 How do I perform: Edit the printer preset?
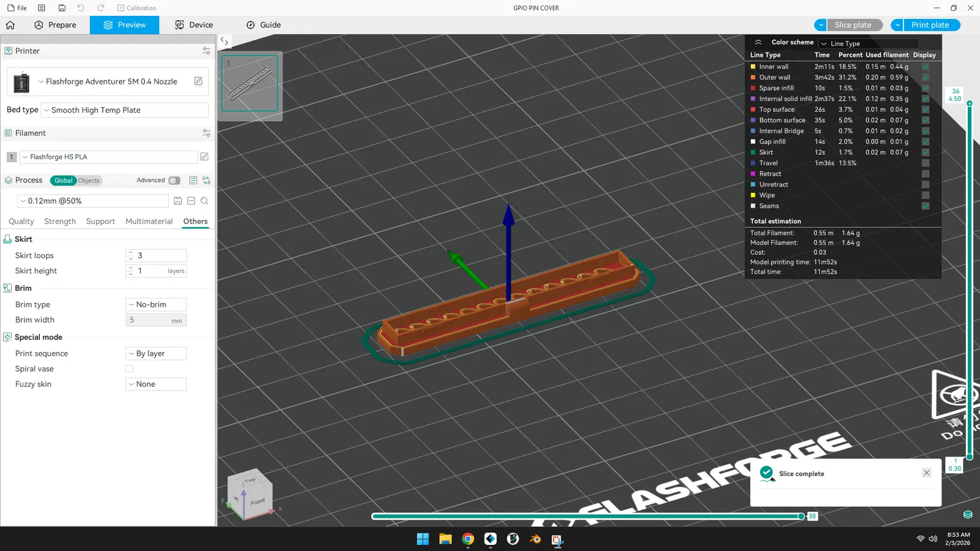point(198,81)
